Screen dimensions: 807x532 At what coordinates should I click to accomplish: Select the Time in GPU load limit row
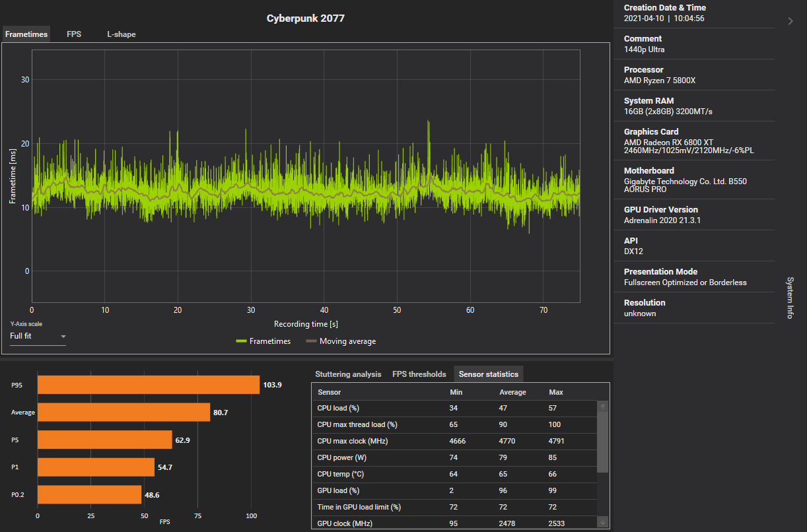point(454,507)
